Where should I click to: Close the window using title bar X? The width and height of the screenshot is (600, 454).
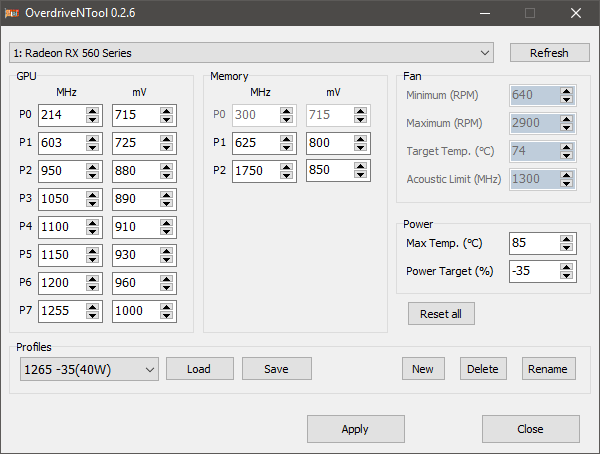[576, 13]
